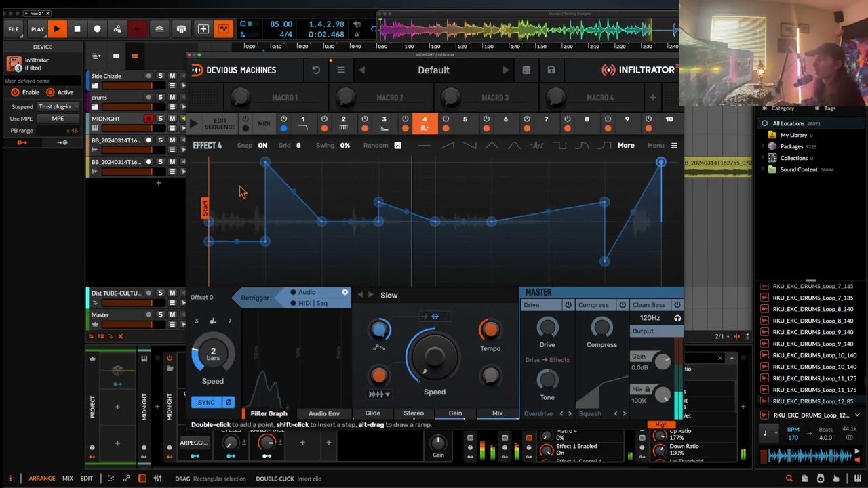The width and height of the screenshot is (868, 488).
Task: Open Retrigger settings gear icon
Action: [344, 292]
